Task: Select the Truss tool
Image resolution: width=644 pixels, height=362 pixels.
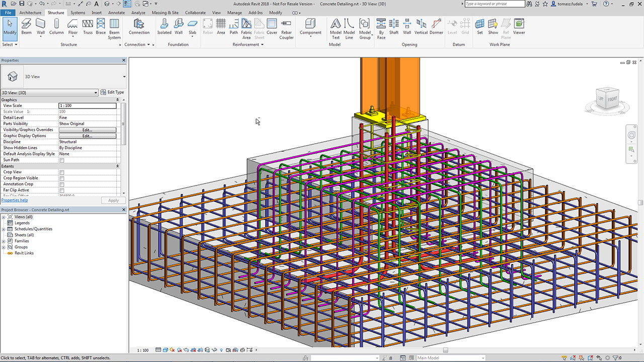Action: [x=88, y=27]
